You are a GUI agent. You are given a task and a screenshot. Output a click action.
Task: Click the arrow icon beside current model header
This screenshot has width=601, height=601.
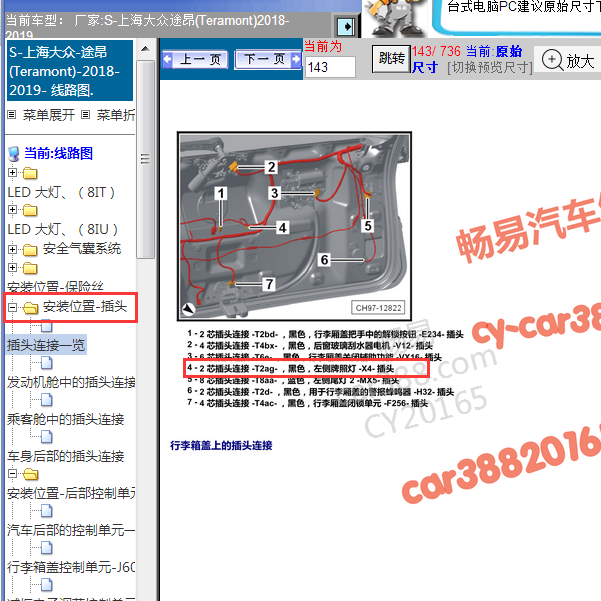tap(347, 27)
